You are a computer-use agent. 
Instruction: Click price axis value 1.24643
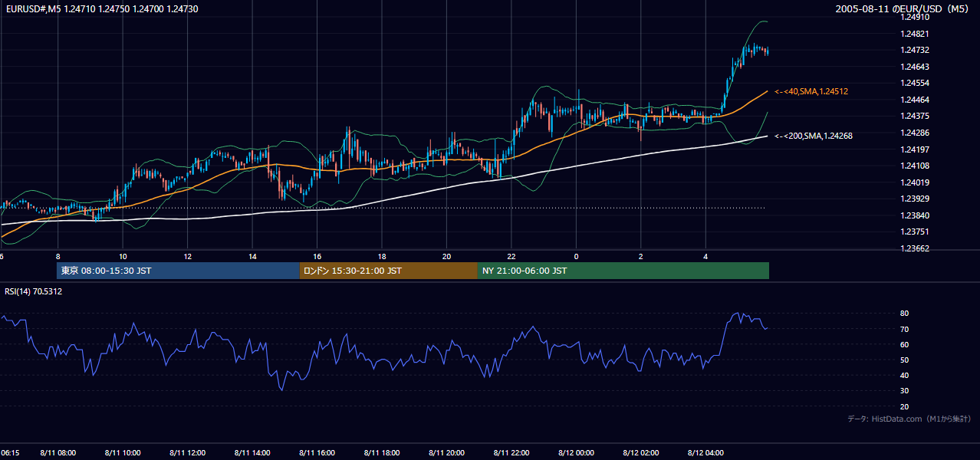pos(916,67)
